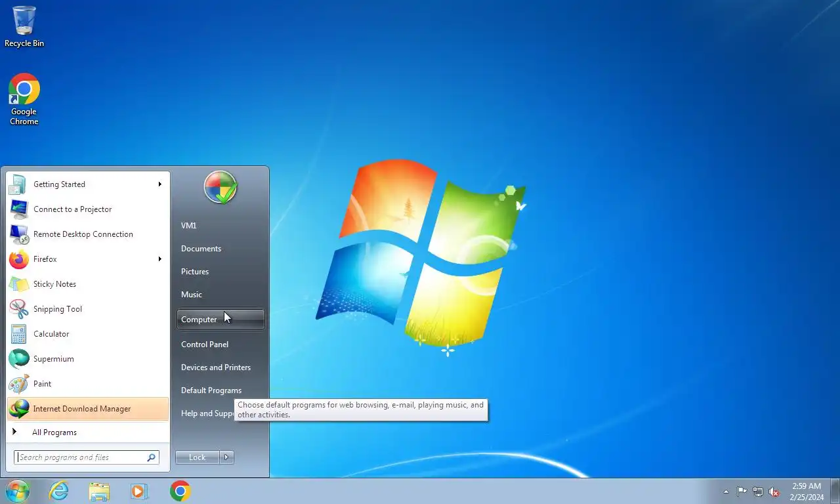840x504 pixels.
Task: Open the Recycle Bin desktop icon
Action: tap(24, 26)
